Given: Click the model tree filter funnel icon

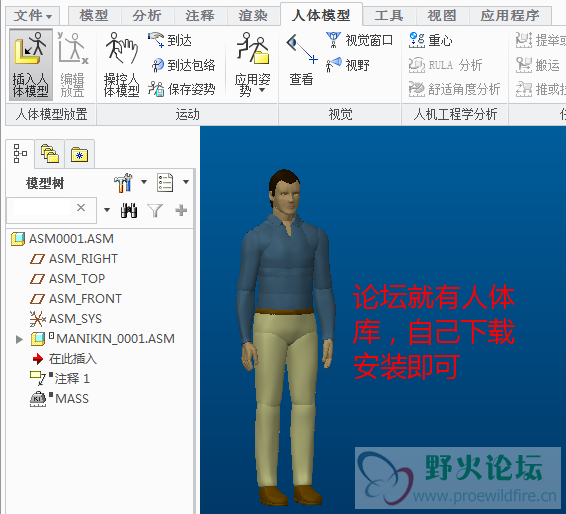Looking at the screenshot, I should coord(155,210).
